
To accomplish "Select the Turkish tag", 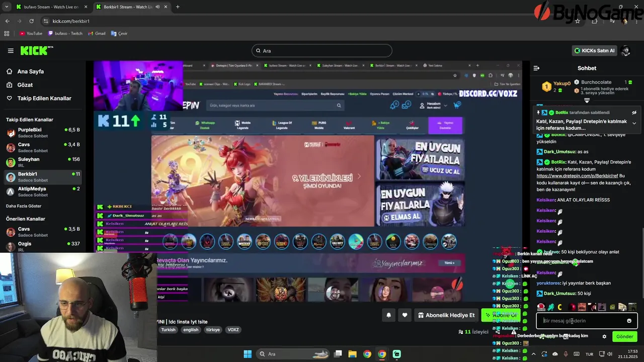I will pyautogui.click(x=168, y=330).
